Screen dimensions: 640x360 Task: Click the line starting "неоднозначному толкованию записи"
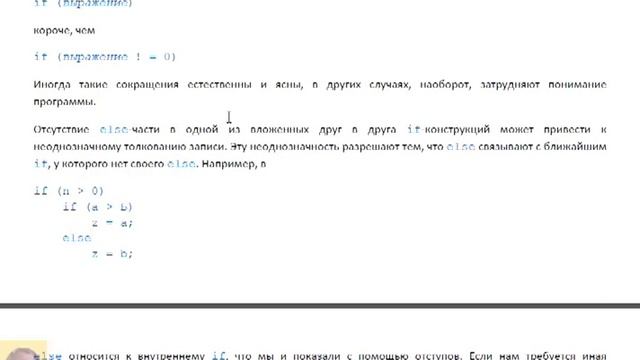coord(320,147)
